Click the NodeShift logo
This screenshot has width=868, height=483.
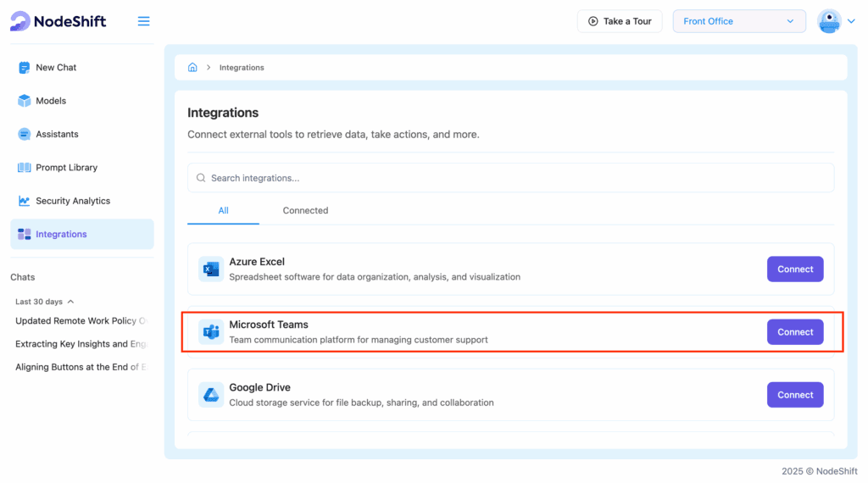tap(58, 21)
